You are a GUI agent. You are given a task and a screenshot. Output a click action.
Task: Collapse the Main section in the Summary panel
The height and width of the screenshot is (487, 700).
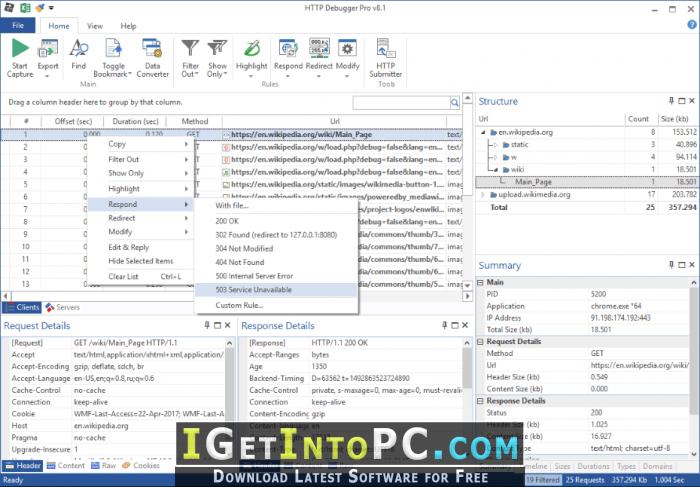point(480,283)
